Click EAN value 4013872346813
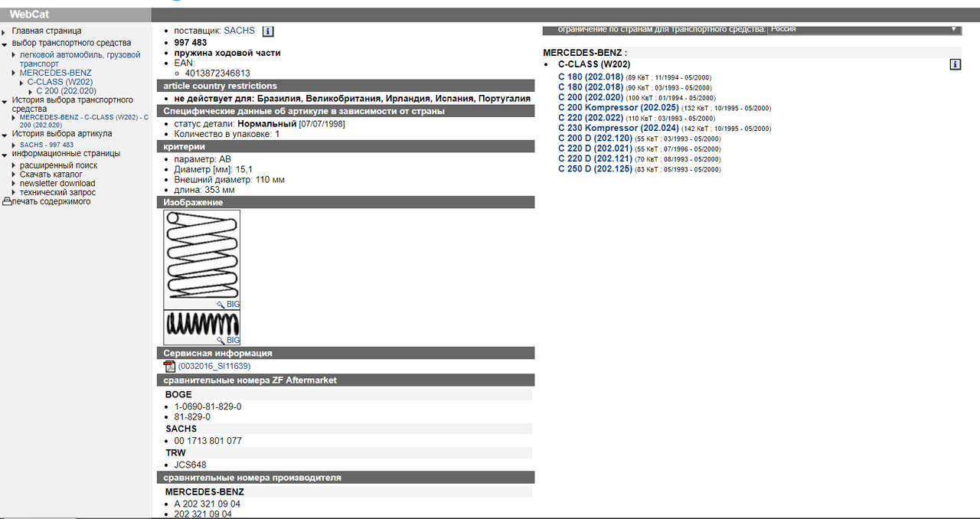 click(x=217, y=73)
